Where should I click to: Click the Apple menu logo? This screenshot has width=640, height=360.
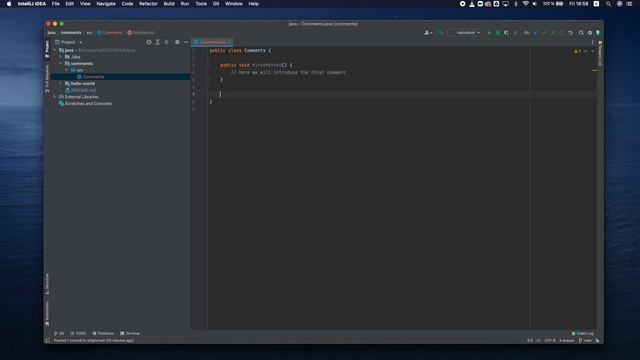(x=9, y=4)
